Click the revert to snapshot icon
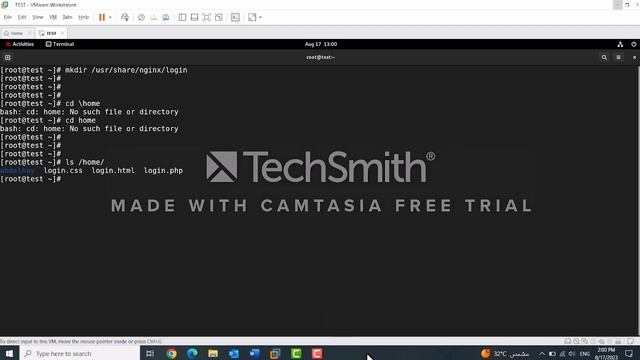Viewport: 640px width, 360px height. click(153, 17)
